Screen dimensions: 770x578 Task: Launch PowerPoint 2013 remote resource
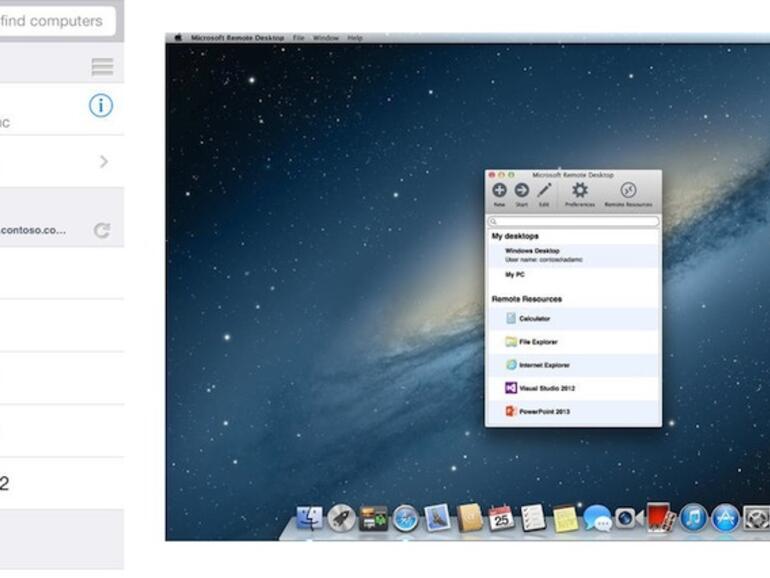pyautogui.click(x=573, y=412)
